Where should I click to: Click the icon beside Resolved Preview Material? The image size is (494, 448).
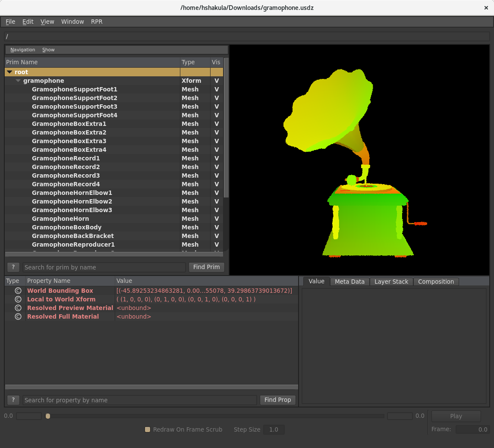[x=18, y=308]
